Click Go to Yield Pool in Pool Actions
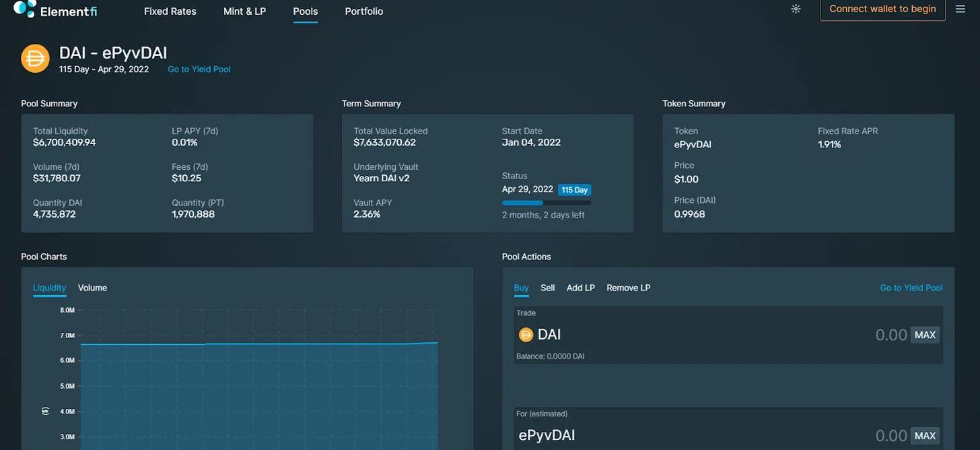Screen dimensions: 980x450 911,288
